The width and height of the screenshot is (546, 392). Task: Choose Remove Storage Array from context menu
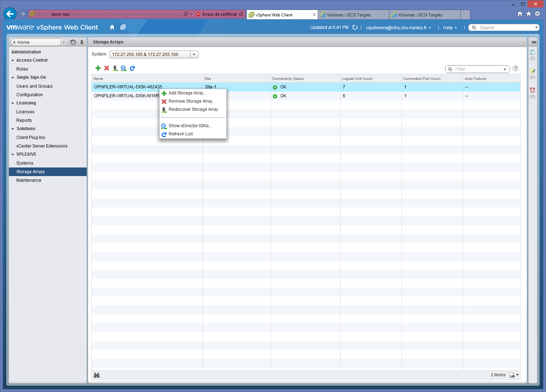[192, 101]
